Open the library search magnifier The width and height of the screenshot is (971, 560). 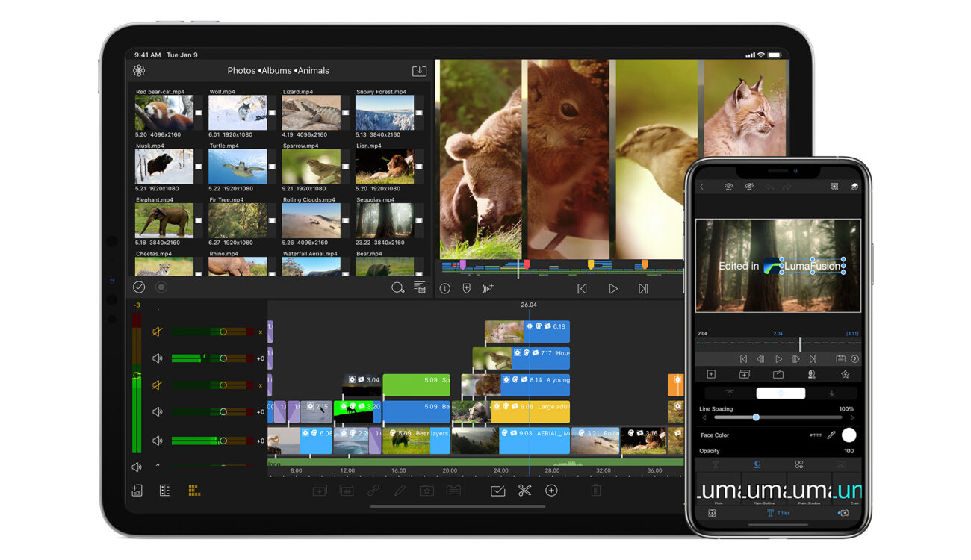(397, 287)
